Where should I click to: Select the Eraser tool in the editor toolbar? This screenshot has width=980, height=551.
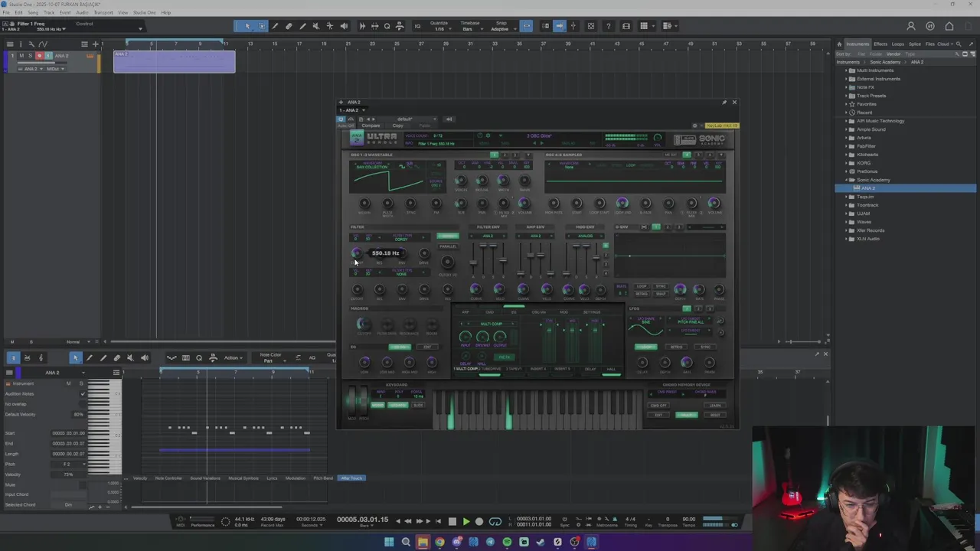point(117,358)
